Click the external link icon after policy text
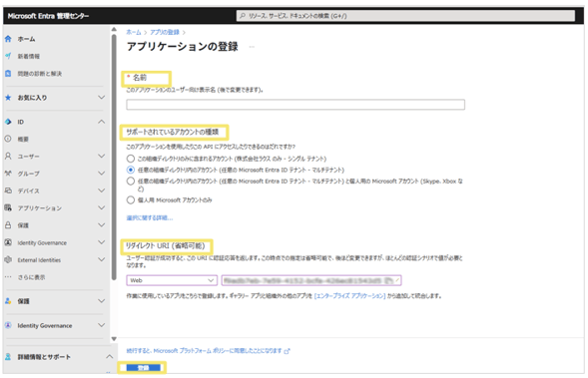This screenshot has width=588, height=378. 288,351
